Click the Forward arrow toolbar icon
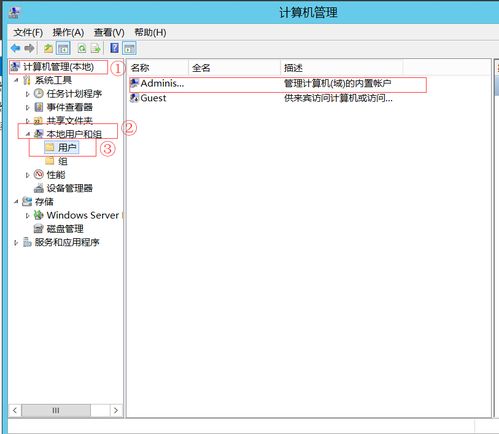Image resolution: width=499 pixels, height=434 pixels. coord(29,49)
